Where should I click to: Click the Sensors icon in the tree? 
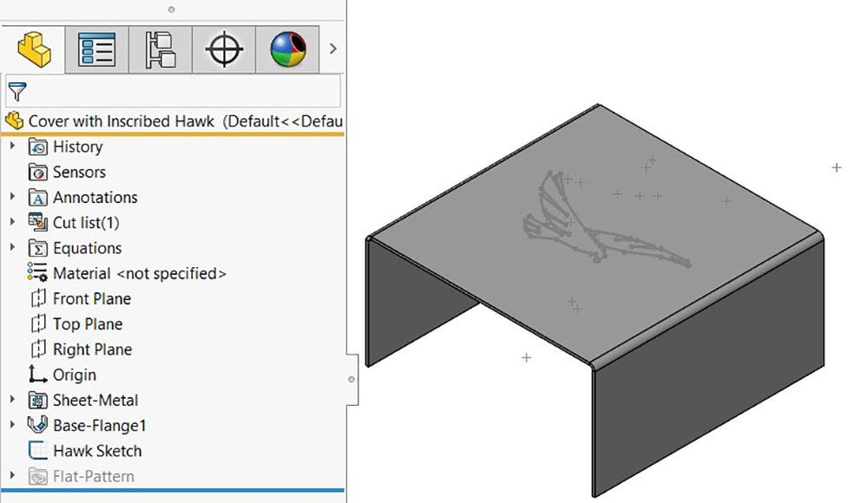36,172
